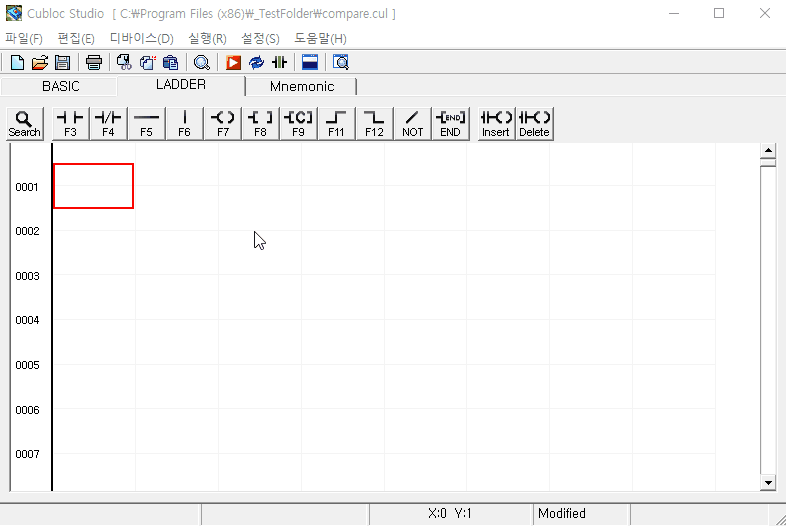Insert the END instruction
The height and width of the screenshot is (526, 786).
tap(450, 123)
